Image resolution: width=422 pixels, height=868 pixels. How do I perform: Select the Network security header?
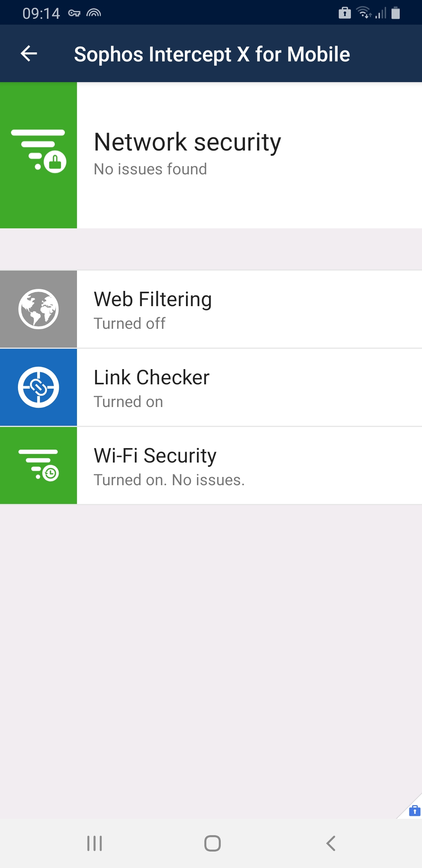188,142
